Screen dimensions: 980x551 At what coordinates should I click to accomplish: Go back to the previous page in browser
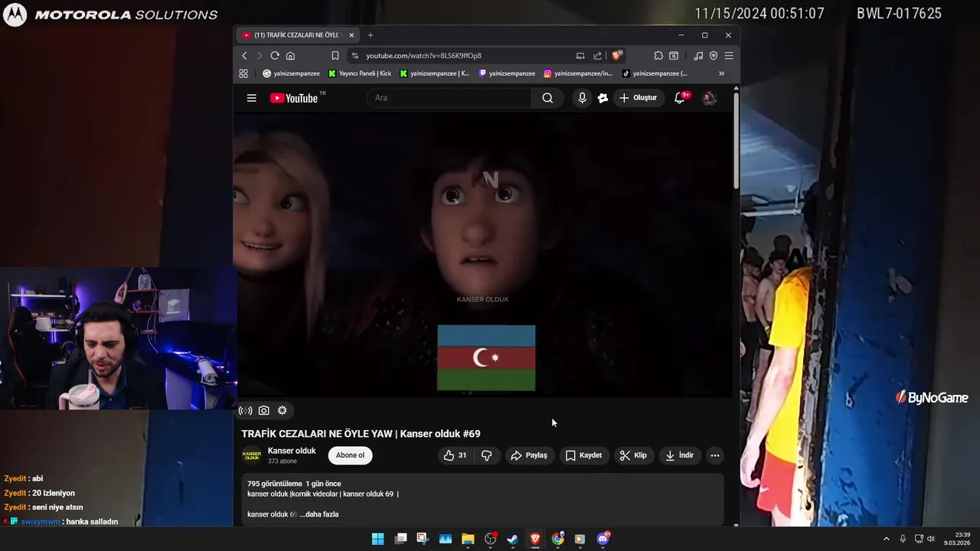tap(245, 56)
